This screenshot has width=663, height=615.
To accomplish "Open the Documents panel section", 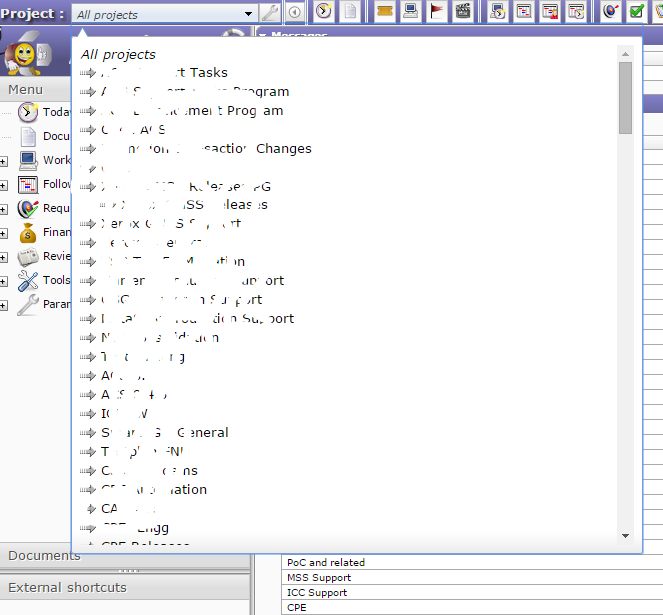I will click(x=44, y=555).
